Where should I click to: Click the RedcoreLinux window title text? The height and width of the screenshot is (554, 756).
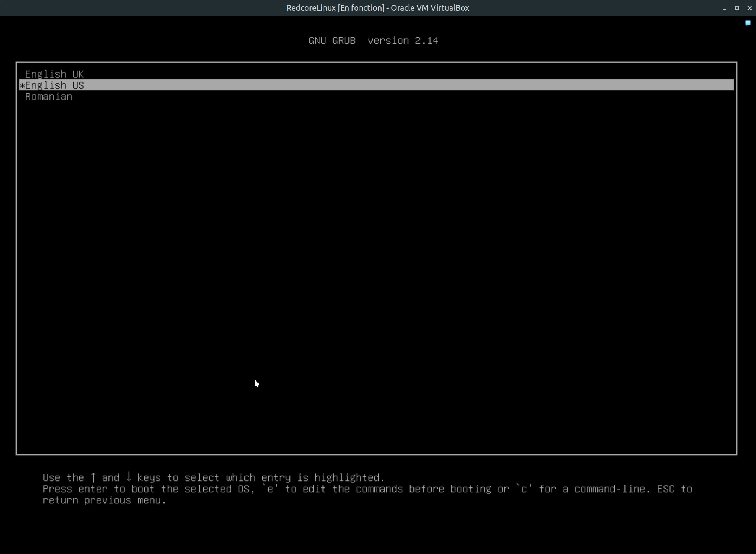pos(377,8)
